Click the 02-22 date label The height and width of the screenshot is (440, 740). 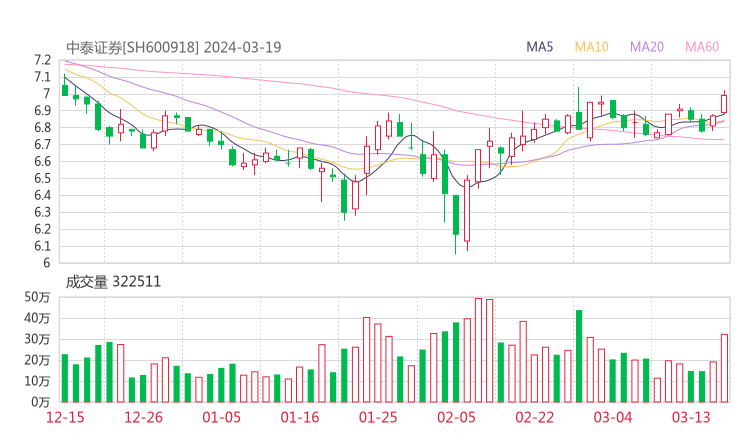[534, 417]
